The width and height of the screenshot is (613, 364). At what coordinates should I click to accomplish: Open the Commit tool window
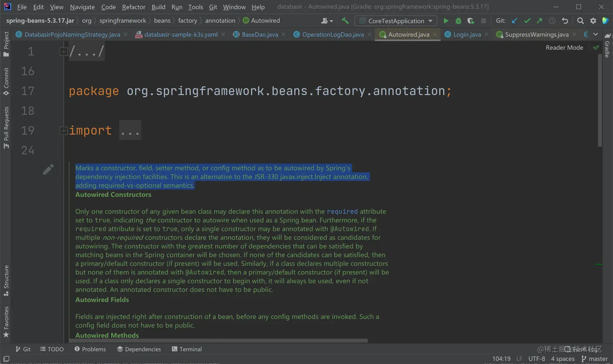click(x=6, y=81)
